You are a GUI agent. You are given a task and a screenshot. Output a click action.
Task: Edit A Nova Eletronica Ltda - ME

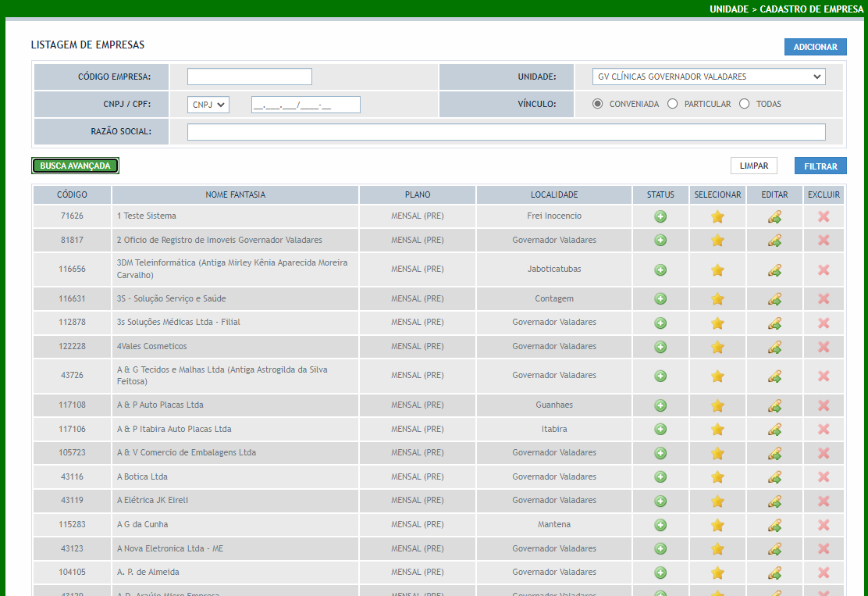774,549
